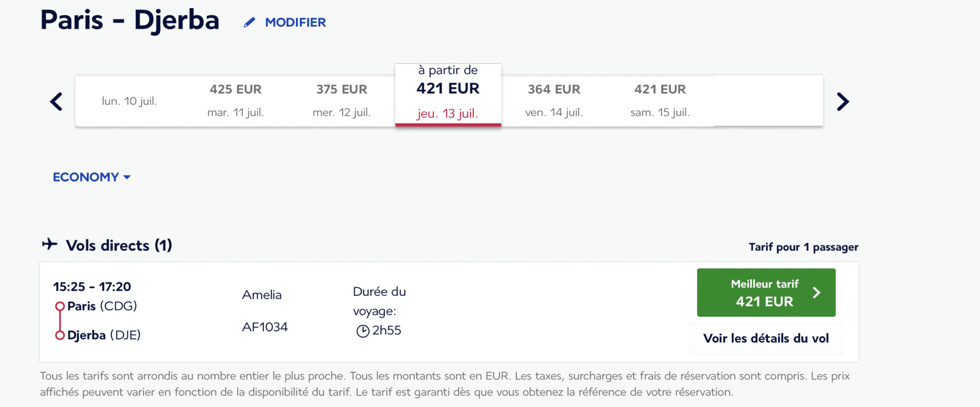
Task: Choose mer. 12 juil. at 375 EUR
Action: pyautogui.click(x=342, y=101)
